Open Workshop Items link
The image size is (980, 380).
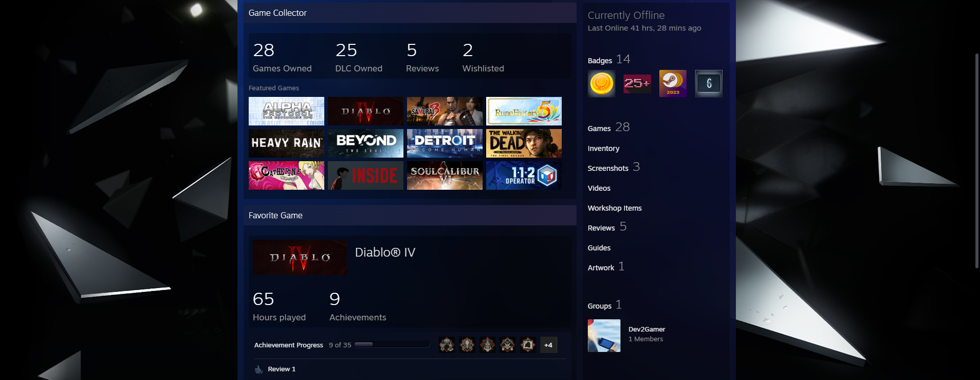[615, 208]
